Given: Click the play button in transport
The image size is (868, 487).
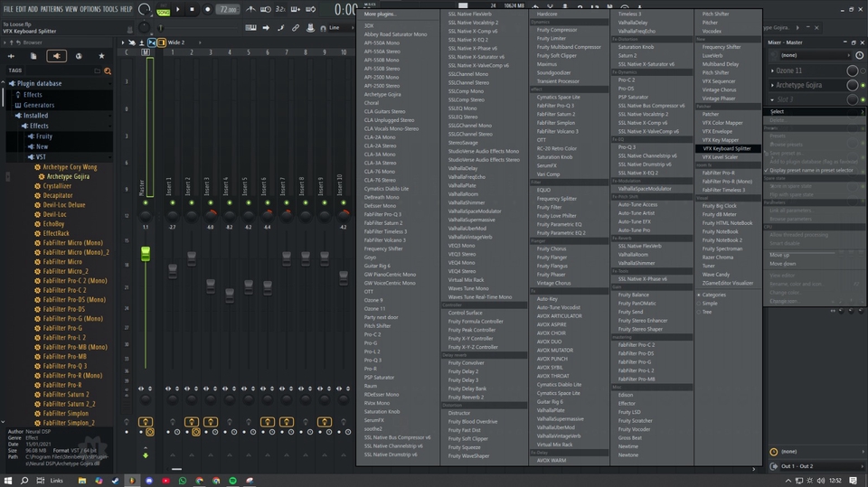Looking at the screenshot, I should (x=178, y=9).
